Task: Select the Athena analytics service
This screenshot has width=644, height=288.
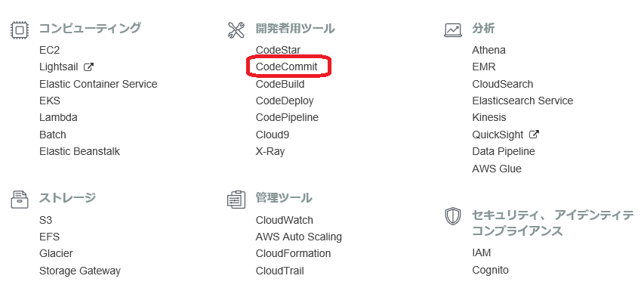Action: (488, 50)
